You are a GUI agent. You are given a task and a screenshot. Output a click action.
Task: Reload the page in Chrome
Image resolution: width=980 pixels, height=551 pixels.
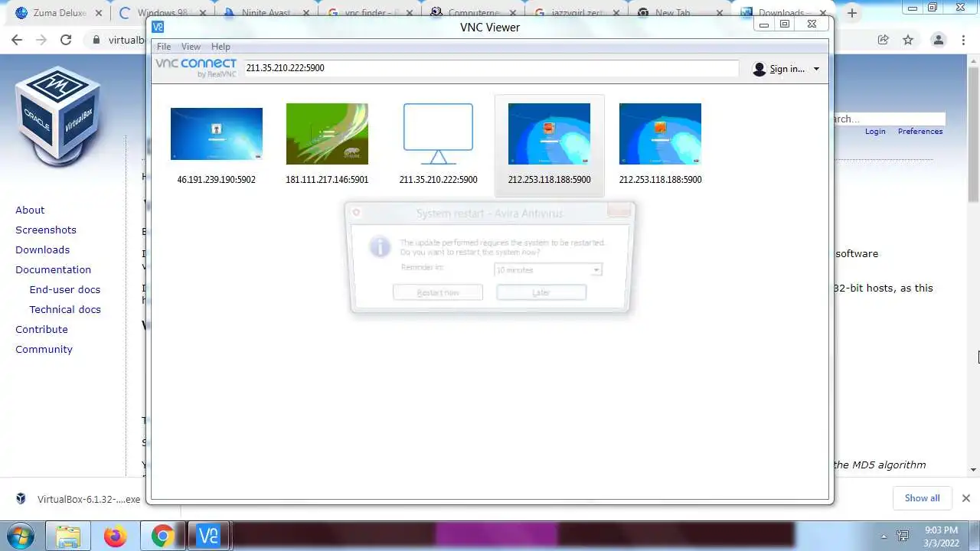pos(66,40)
